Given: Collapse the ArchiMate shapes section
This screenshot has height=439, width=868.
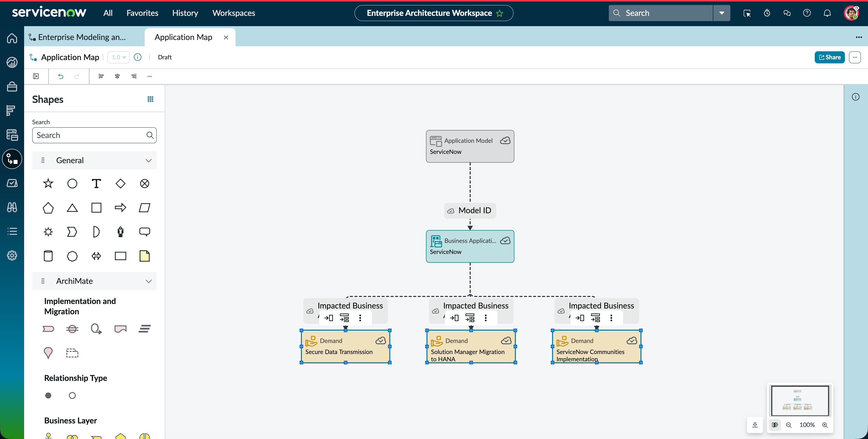Looking at the screenshot, I should click(149, 281).
